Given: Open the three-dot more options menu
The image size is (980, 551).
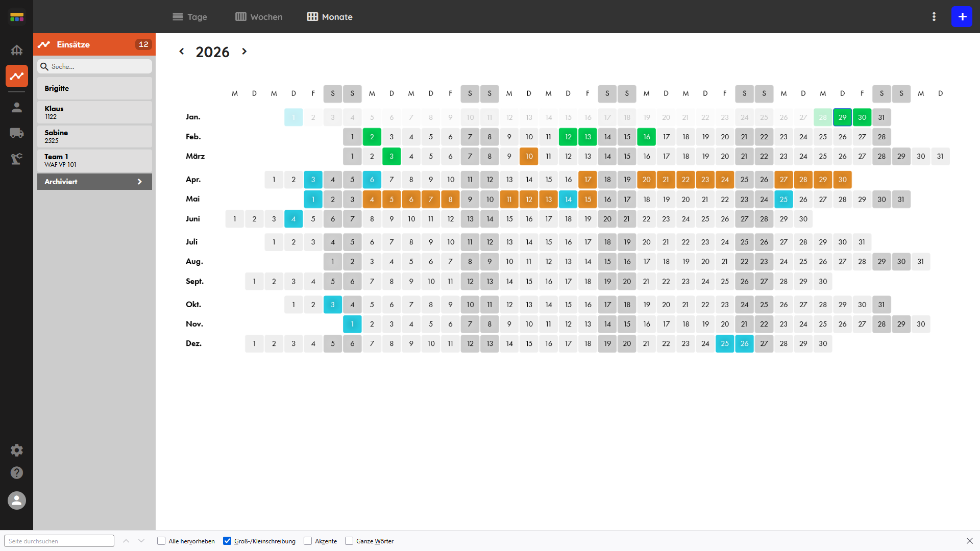Looking at the screenshot, I should (x=934, y=17).
